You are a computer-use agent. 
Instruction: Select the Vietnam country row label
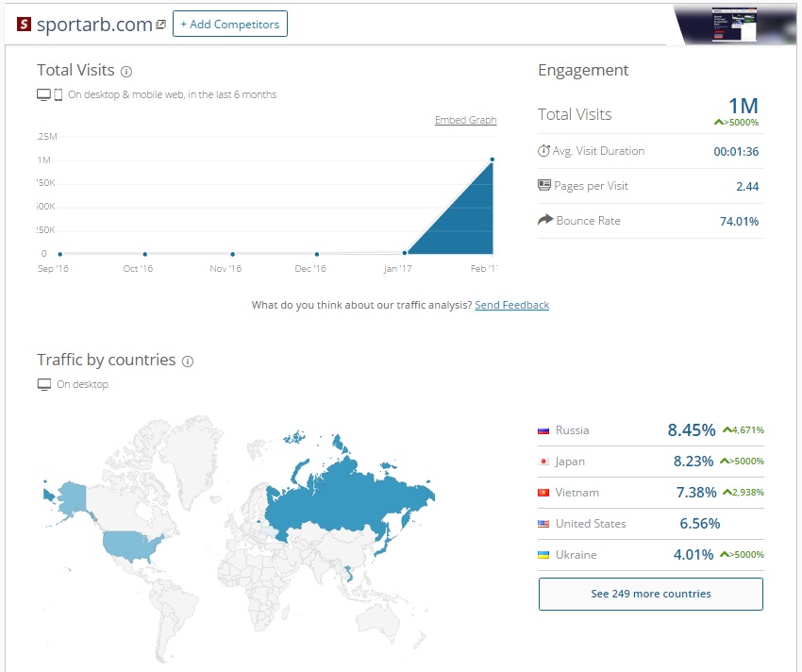point(576,493)
